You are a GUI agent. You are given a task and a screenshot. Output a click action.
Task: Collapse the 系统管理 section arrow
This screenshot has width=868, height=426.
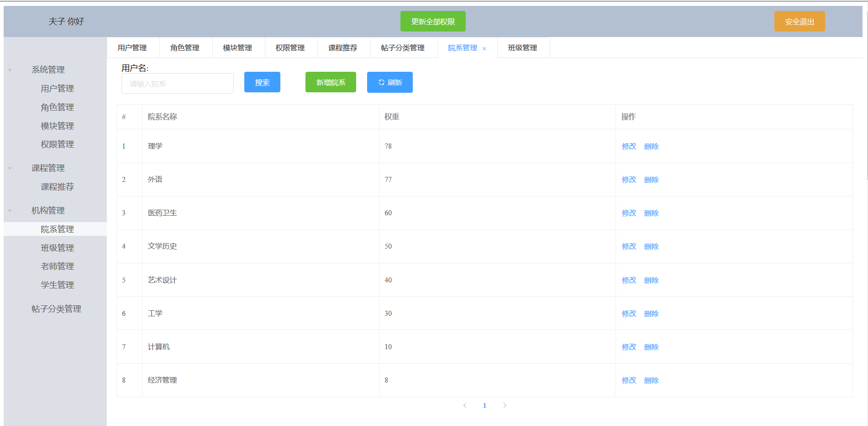click(x=10, y=70)
